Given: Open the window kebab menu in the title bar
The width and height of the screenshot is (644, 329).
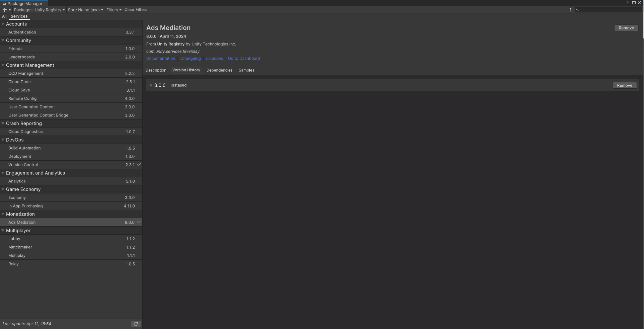Looking at the screenshot, I should pyautogui.click(x=628, y=3).
